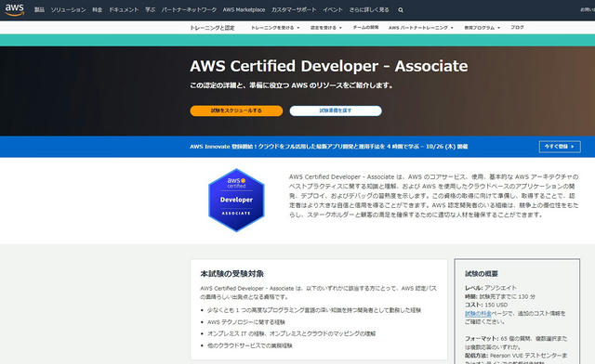This screenshot has width=595, height=364.
Task: Expand the 認定を受ける dropdown menu
Action: (x=326, y=28)
